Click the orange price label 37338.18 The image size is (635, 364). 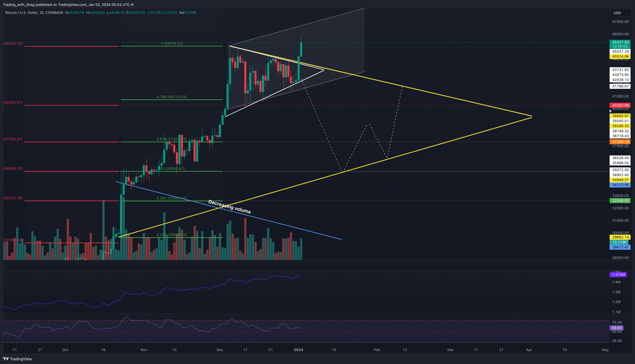coord(620,142)
